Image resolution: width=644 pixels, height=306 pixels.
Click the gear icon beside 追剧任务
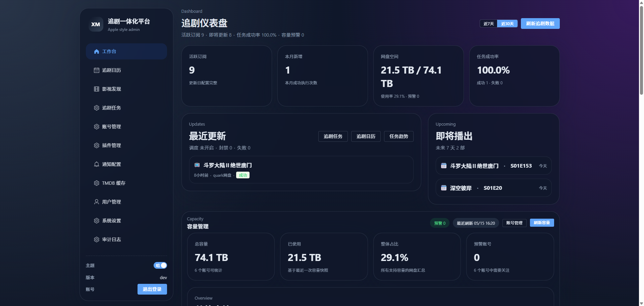pos(97,108)
